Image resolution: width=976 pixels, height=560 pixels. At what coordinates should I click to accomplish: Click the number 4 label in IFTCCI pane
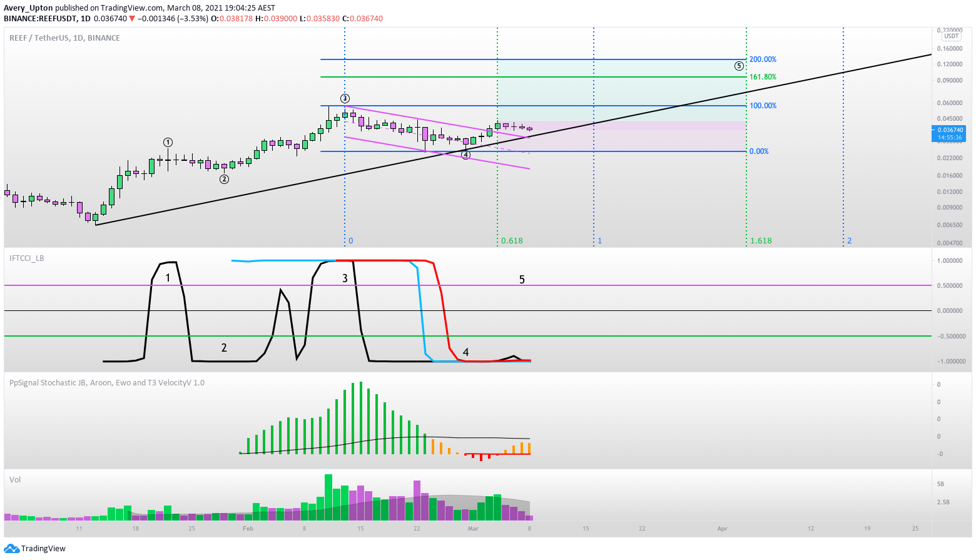[x=465, y=352]
